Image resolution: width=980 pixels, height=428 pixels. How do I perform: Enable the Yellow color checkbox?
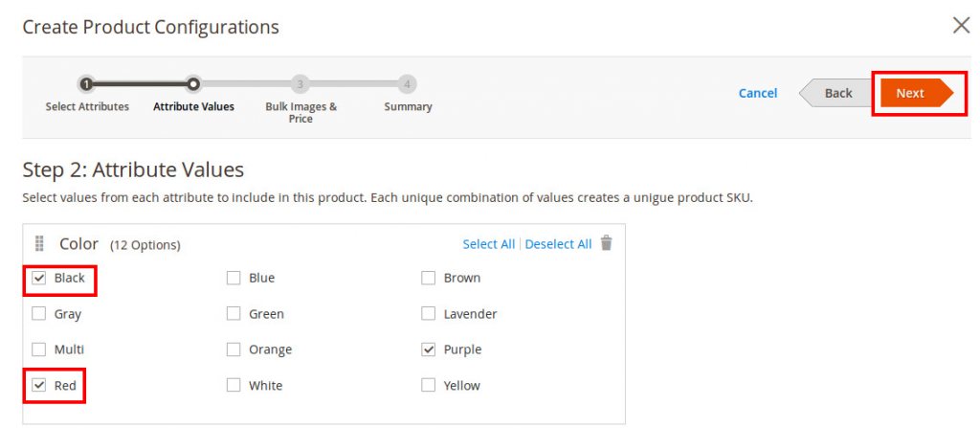(x=429, y=386)
